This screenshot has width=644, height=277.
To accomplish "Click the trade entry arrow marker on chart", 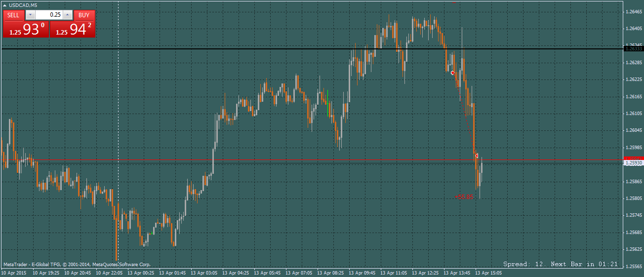I will [x=453, y=73].
